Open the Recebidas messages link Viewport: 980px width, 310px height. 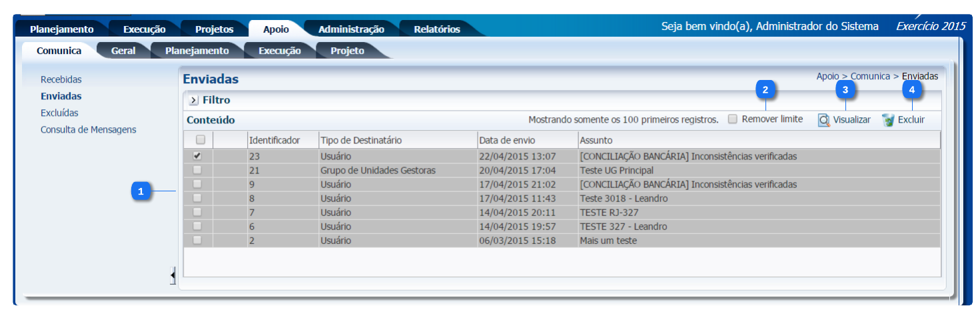[x=61, y=79]
